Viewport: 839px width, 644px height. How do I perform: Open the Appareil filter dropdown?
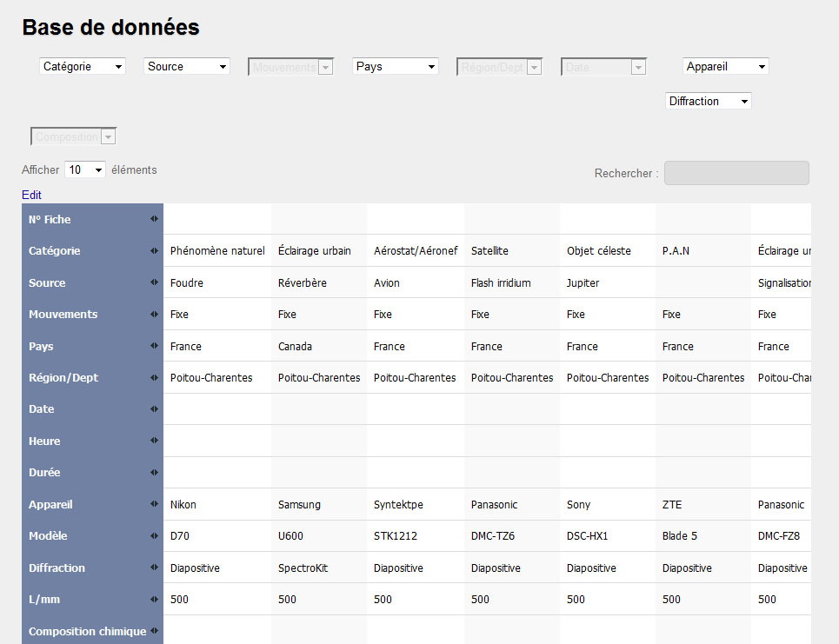(726, 66)
